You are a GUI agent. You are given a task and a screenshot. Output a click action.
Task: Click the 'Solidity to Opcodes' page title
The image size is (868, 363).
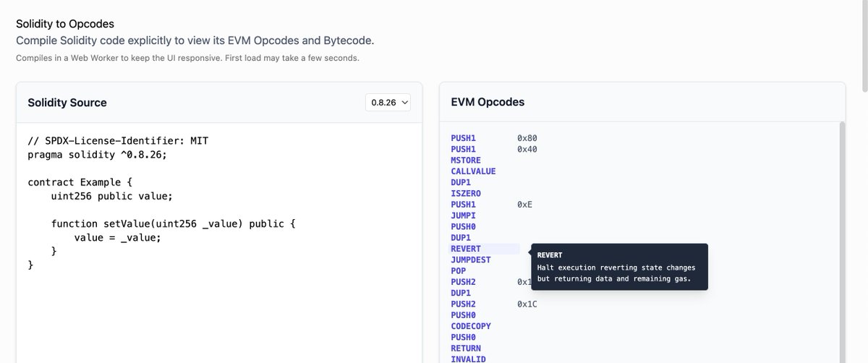pyautogui.click(x=65, y=24)
